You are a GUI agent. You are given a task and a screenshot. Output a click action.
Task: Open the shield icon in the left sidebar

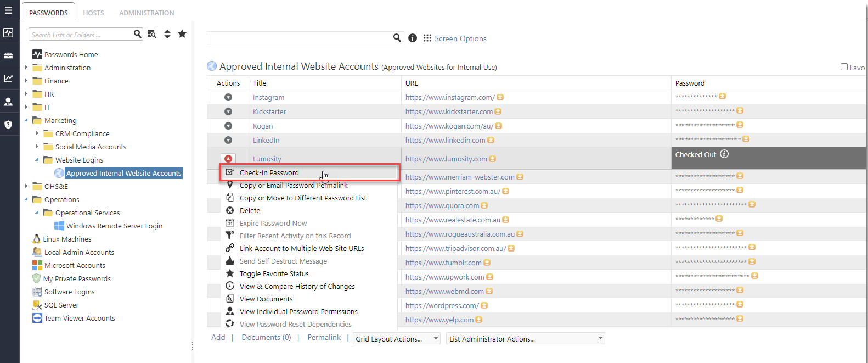point(8,125)
